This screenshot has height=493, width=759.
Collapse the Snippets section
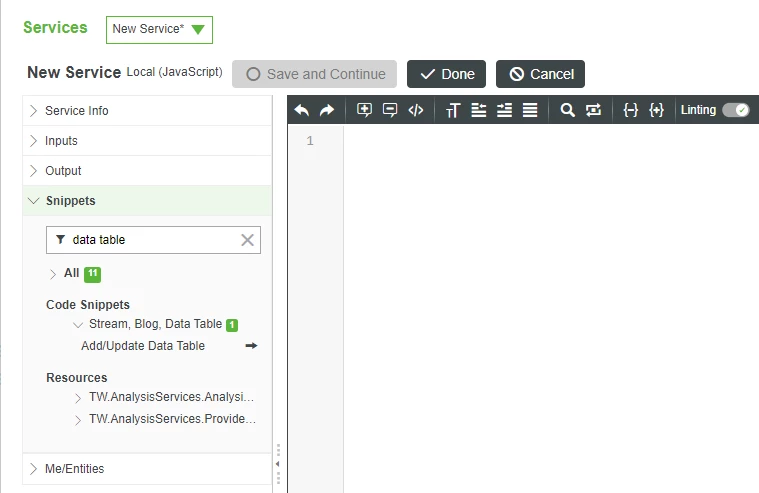147,200
